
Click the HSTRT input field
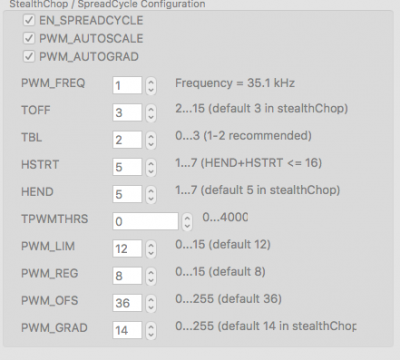click(x=127, y=167)
